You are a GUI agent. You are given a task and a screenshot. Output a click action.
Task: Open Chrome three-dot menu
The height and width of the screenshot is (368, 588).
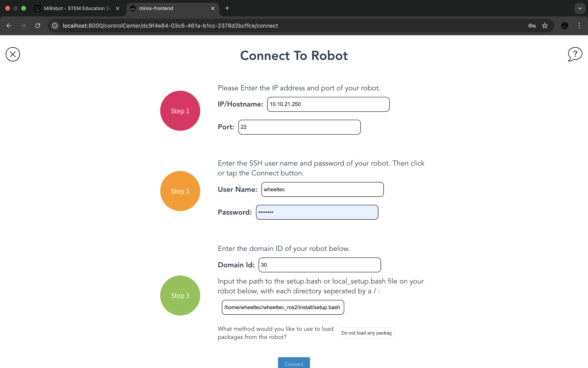tap(579, 26)
